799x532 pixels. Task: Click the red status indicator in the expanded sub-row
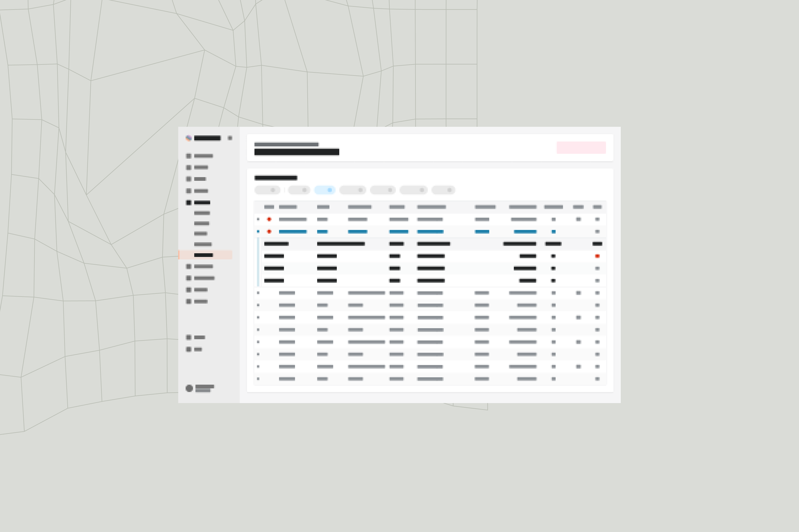pyautogui.click(x=597, y=256)
